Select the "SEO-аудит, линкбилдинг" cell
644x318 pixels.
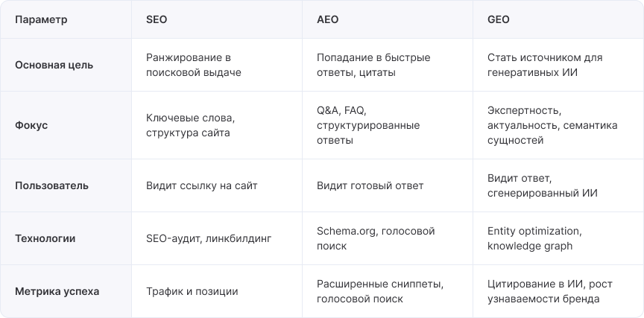[209, 238]
